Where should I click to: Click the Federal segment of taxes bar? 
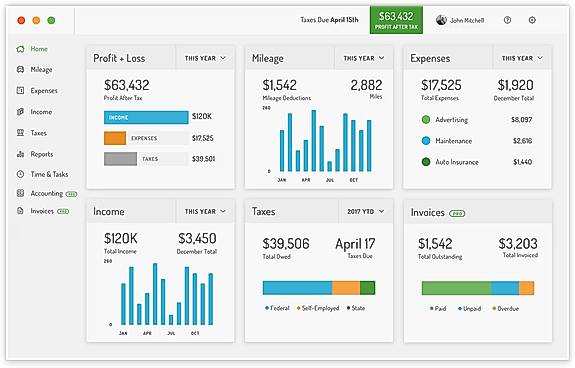[297, 288]
